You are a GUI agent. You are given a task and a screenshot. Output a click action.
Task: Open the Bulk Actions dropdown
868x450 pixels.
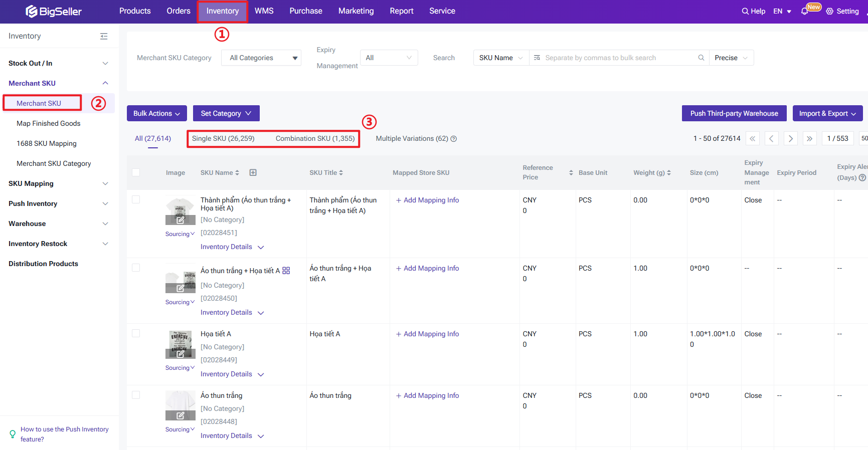(x=156, y=113)
